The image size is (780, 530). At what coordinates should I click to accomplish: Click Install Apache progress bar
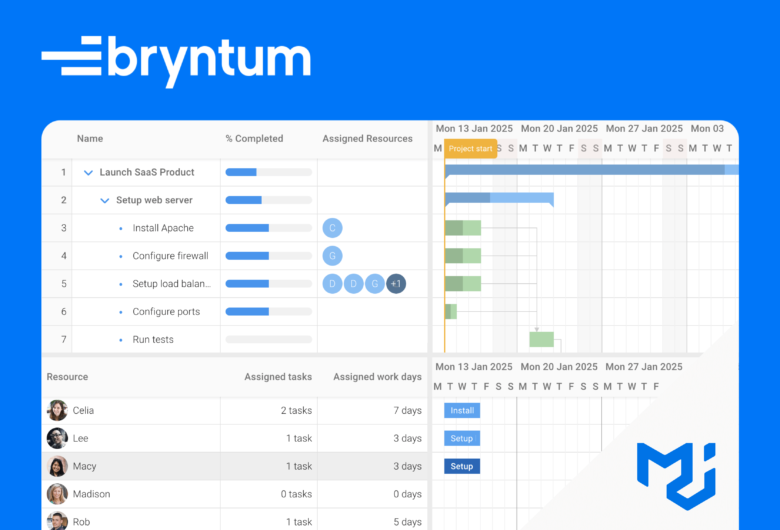(x=269, y=228)
